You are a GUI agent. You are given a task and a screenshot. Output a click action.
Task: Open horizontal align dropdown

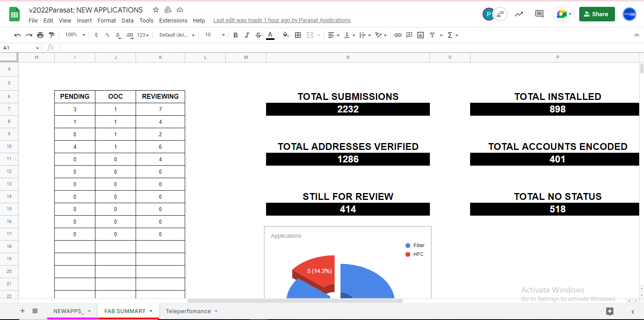coord(334,35)
